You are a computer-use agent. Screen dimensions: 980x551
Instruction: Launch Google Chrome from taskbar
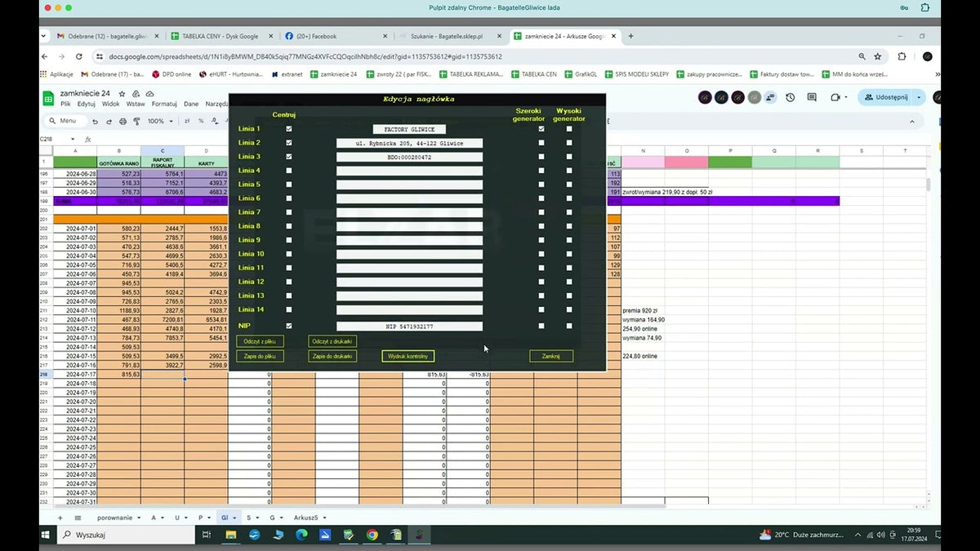tap(372, 535)
